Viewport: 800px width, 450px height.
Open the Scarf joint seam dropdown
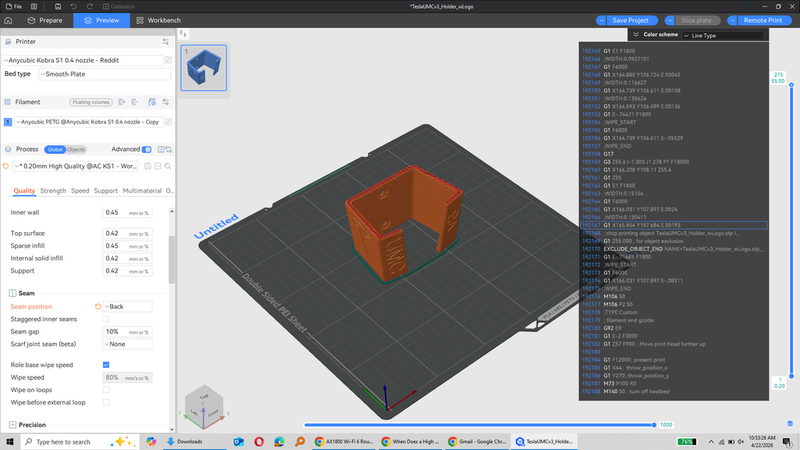[x=127, y=343]
